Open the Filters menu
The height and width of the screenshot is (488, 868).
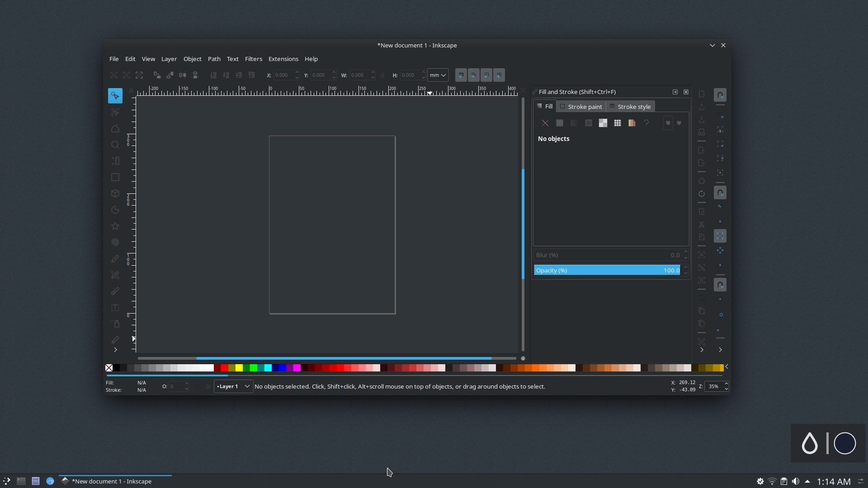point(253,59)
